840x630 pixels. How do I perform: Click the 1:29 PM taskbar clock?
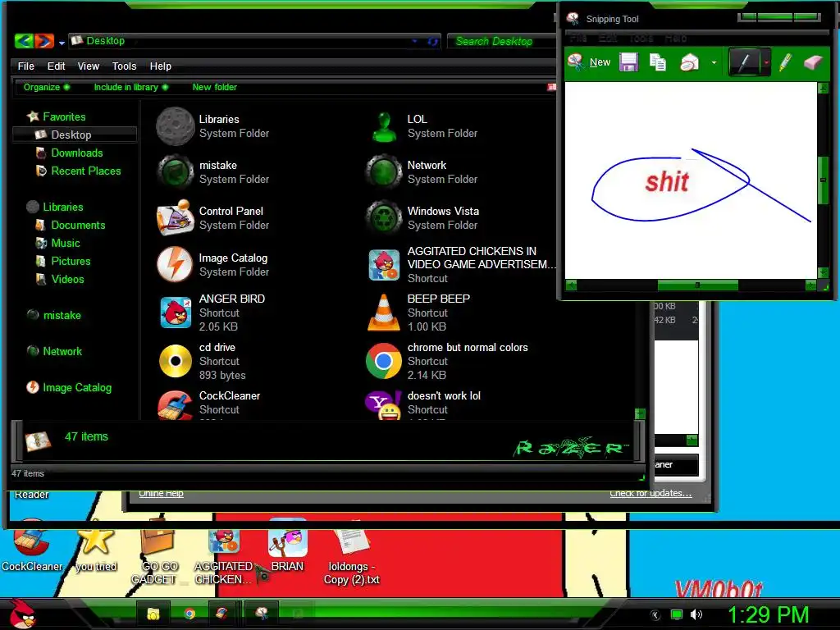[768, 614]
